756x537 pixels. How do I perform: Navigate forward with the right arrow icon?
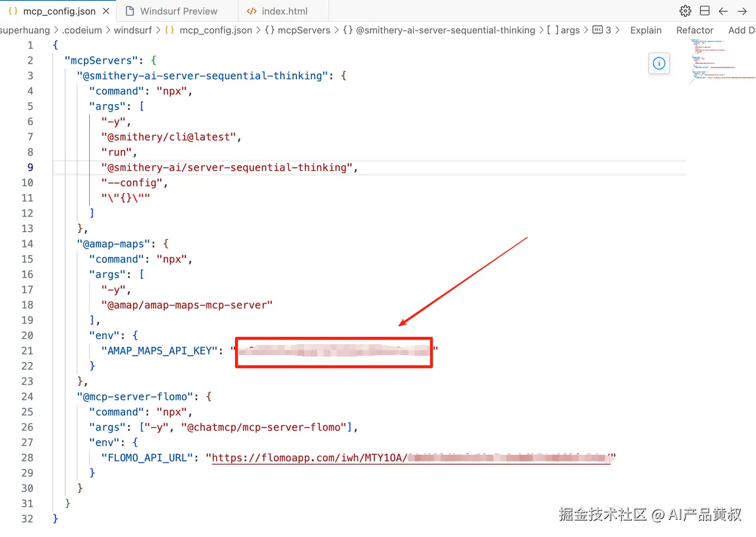tap(742, 11)
